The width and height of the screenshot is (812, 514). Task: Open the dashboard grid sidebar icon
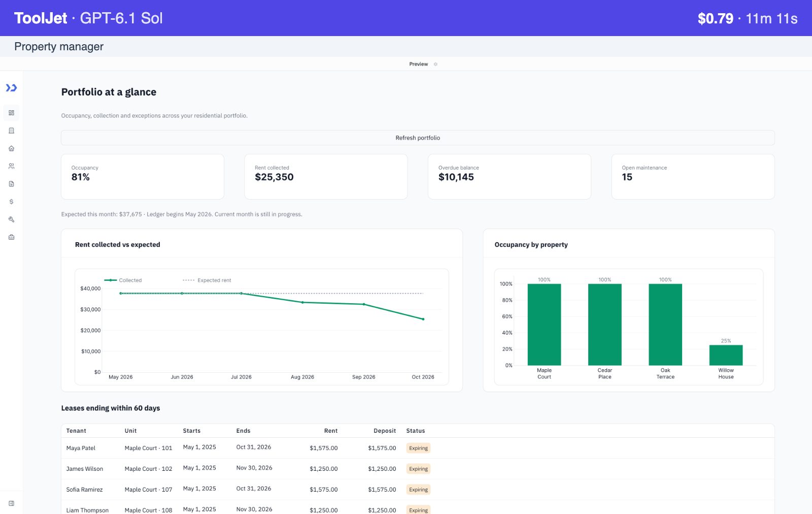click(11, 113)
